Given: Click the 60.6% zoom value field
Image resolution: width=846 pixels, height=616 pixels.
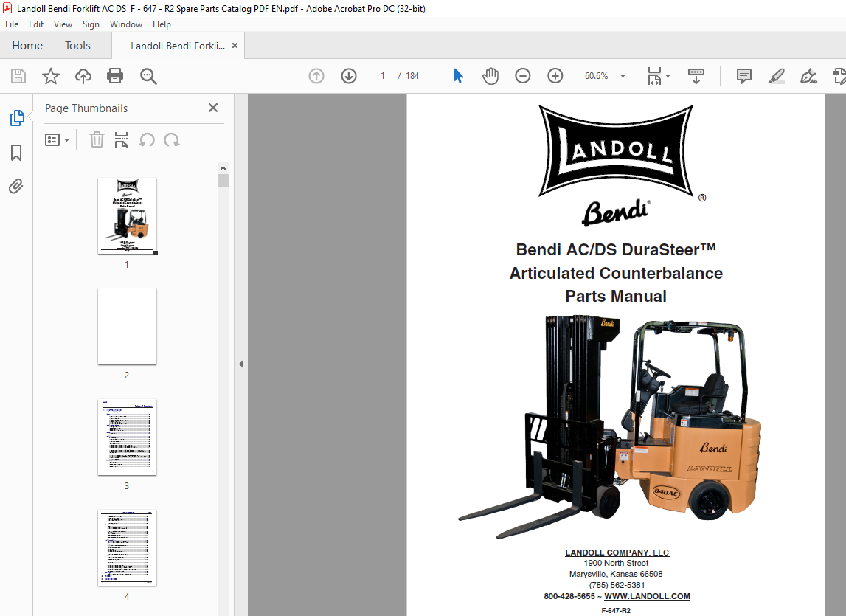Looking at the screenshot, I should click(x=596, y=76).
